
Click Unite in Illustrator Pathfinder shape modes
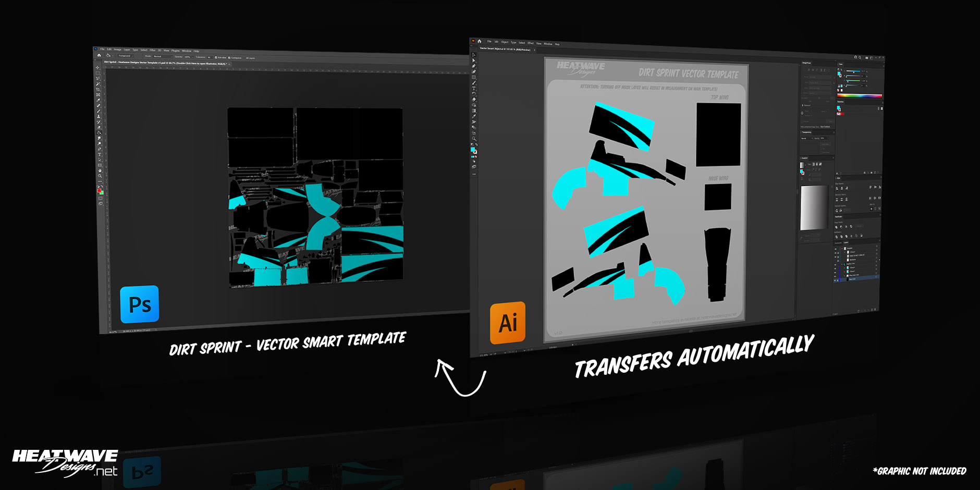(x=837, y=227)
